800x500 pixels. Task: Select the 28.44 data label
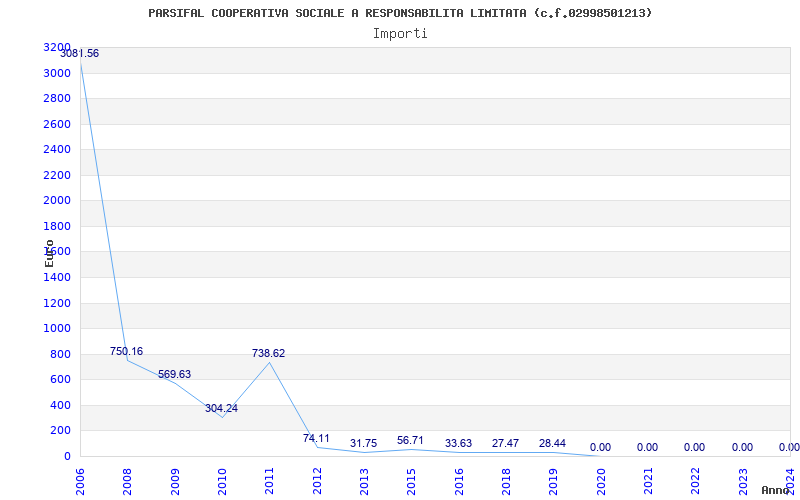pyautogui.click(x=552, y=443)
